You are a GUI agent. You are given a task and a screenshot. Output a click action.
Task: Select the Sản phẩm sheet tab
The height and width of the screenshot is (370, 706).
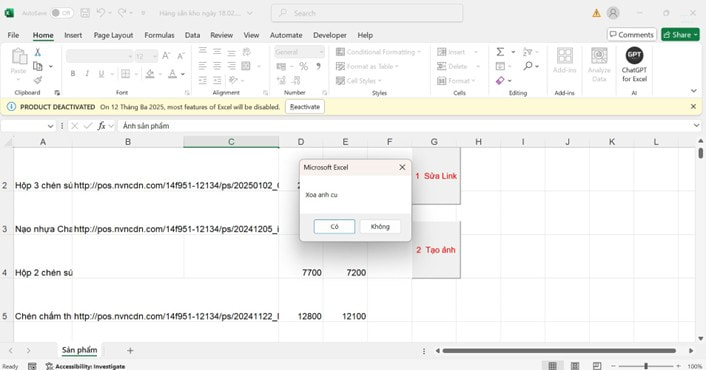tap(80, 350)
